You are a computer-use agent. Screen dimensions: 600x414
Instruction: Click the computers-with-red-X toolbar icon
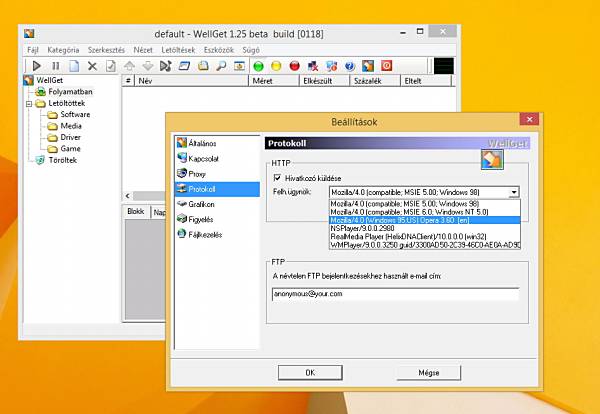coord(313,66)
